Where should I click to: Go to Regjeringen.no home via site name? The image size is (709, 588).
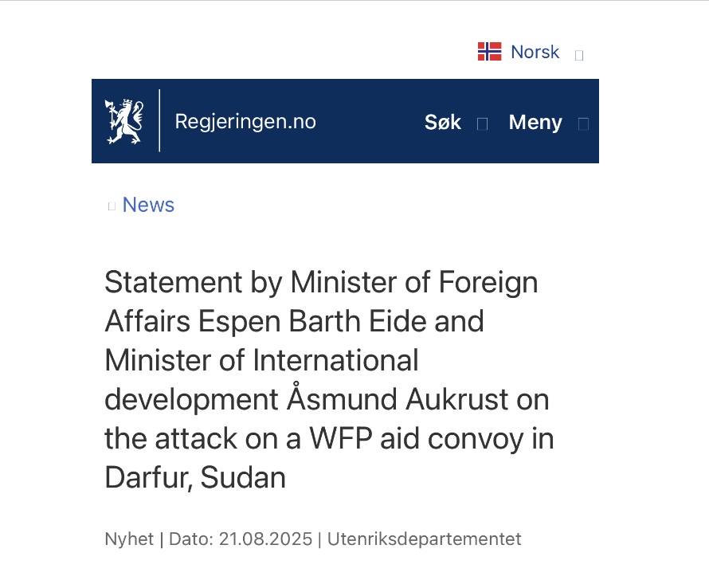[x=245, y=122]
